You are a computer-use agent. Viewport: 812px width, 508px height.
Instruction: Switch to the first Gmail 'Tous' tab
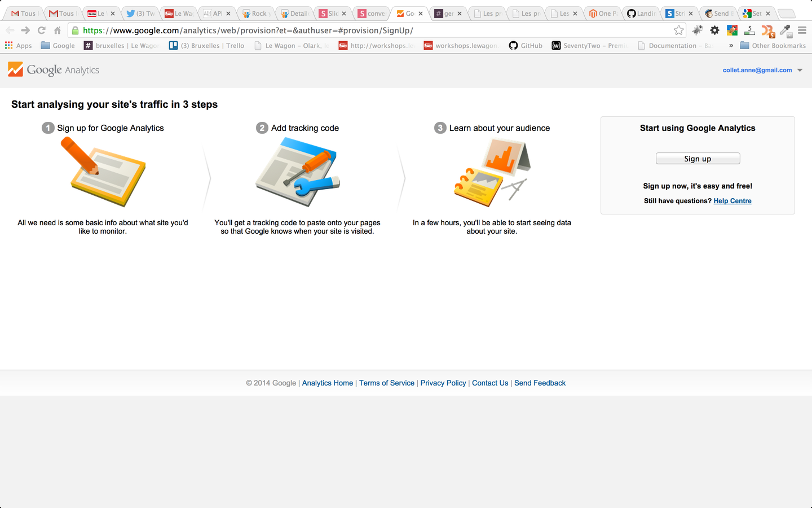coord(24,14)
